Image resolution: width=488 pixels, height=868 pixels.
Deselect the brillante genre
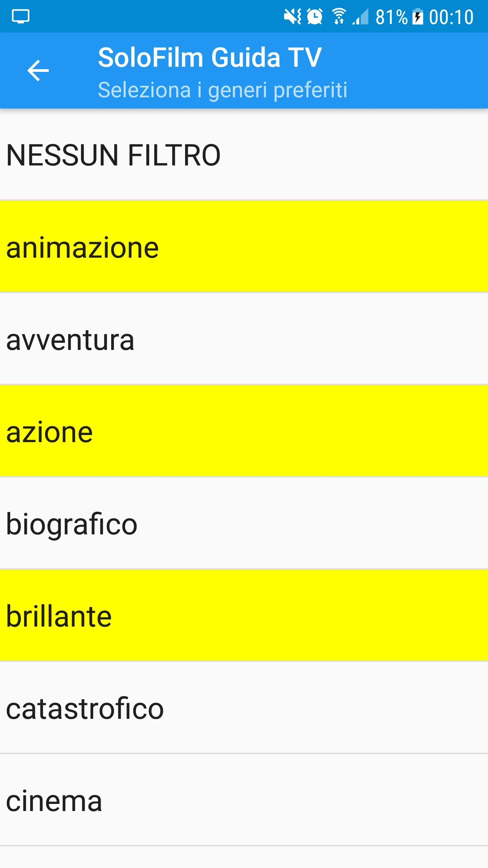(x=244, y=615)
